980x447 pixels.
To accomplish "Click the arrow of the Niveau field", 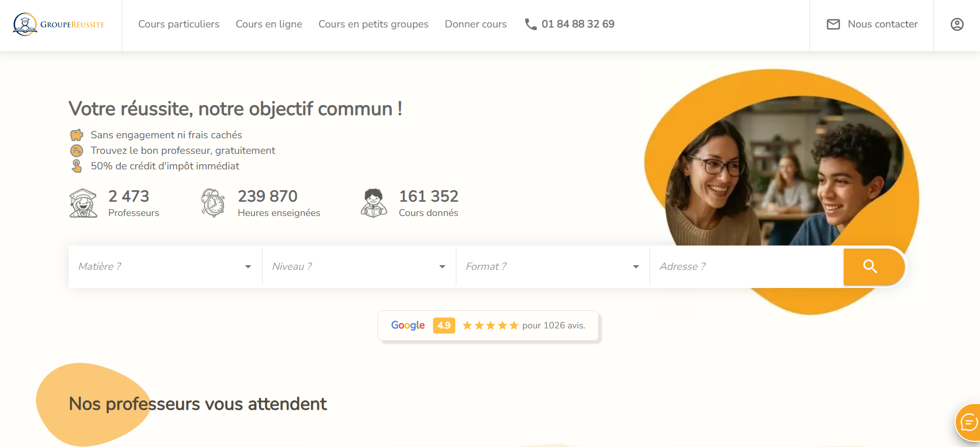I will click(442, 267).
